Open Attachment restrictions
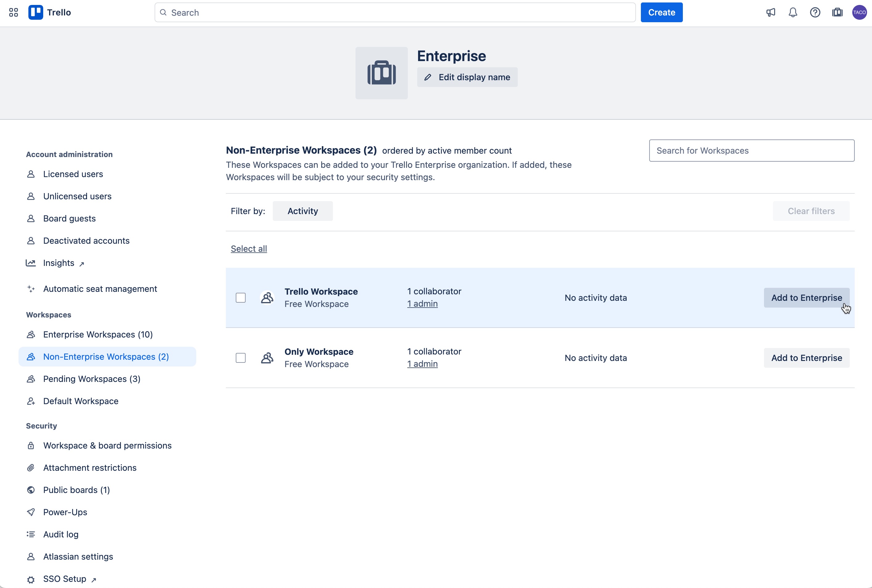The image size is (872, 588). click(90, 468)
